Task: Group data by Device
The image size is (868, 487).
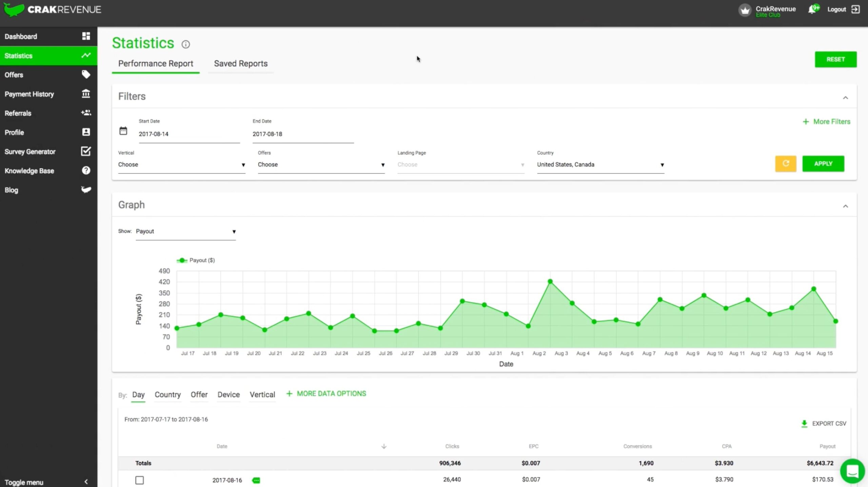Action: click(229, 394)
